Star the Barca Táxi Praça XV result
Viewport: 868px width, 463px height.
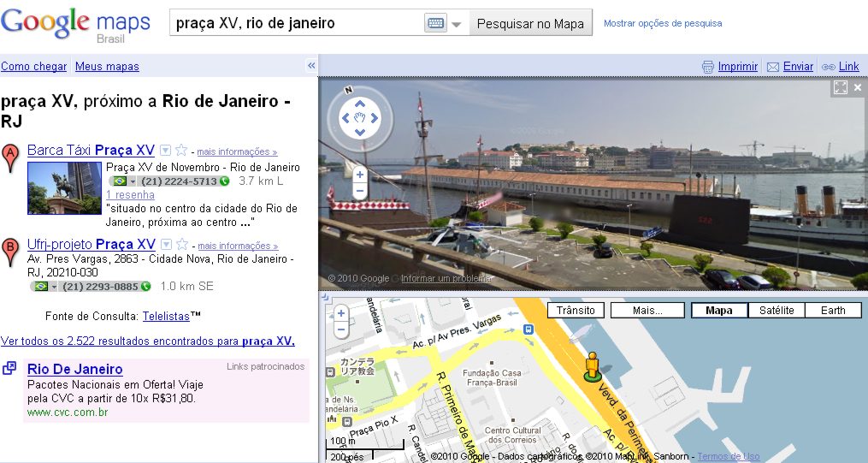tap(181, 150)
